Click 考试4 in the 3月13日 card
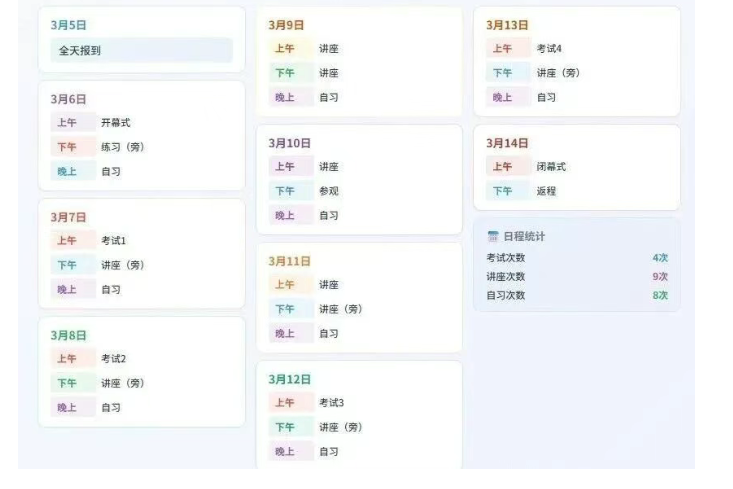The height and width of the screenshot is (489, 733). point(550,49)
